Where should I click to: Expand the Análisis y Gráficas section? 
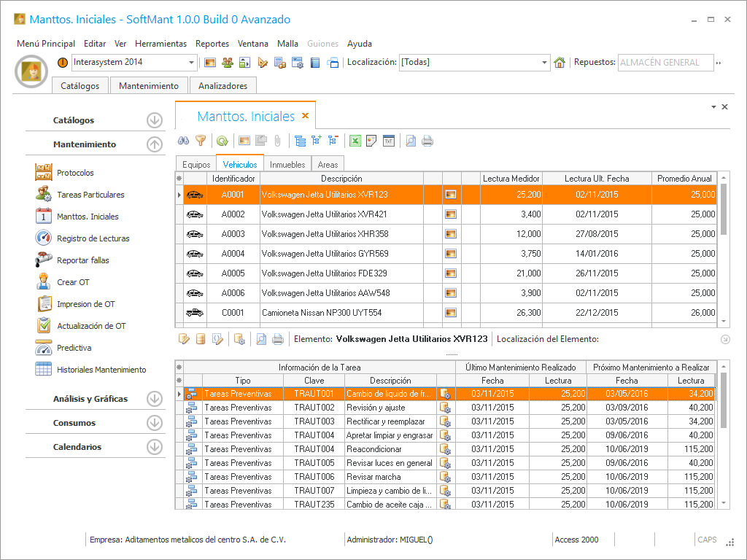[x=154, y=399]
